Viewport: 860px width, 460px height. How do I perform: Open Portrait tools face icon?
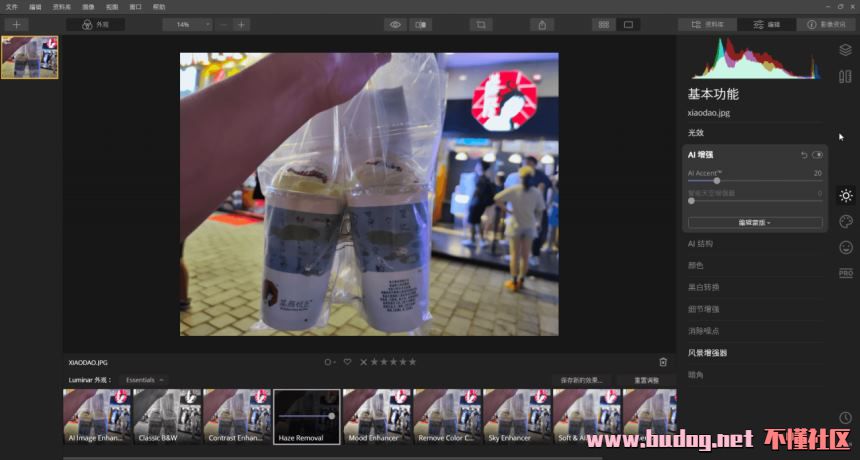846,247
